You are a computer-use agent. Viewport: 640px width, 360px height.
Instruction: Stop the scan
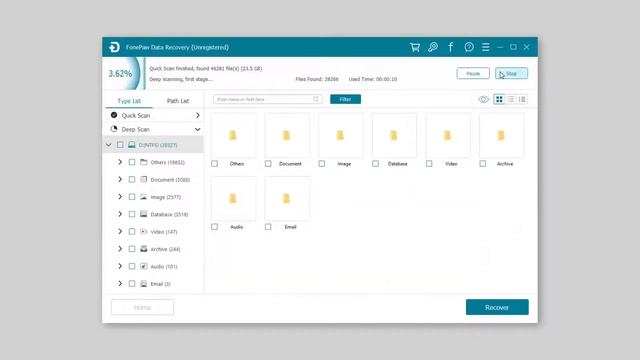(511, 73)
